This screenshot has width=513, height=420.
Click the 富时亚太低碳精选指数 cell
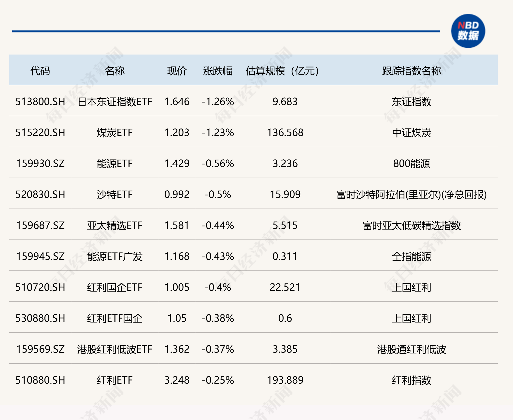[412, 225]
